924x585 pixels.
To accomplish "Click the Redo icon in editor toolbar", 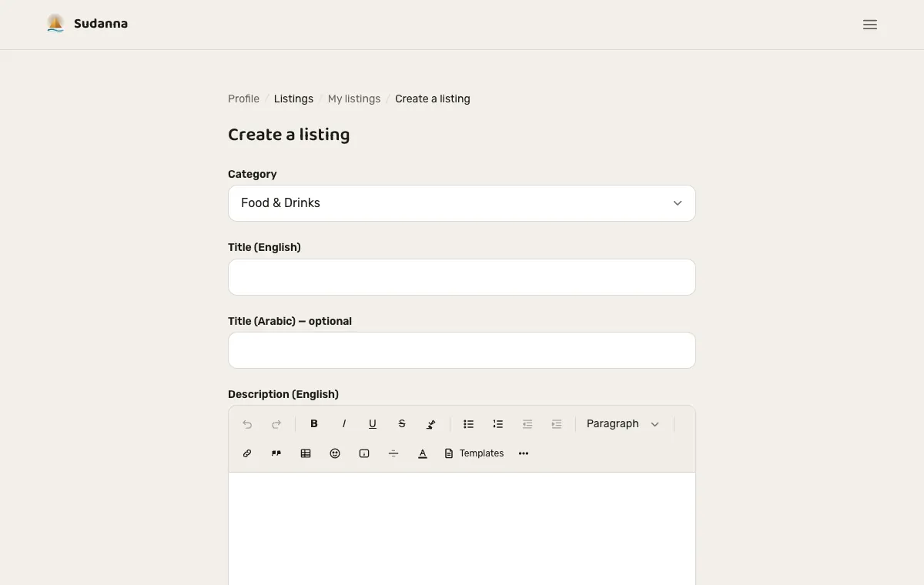I will pyautogui.click(x=276, y=424).
